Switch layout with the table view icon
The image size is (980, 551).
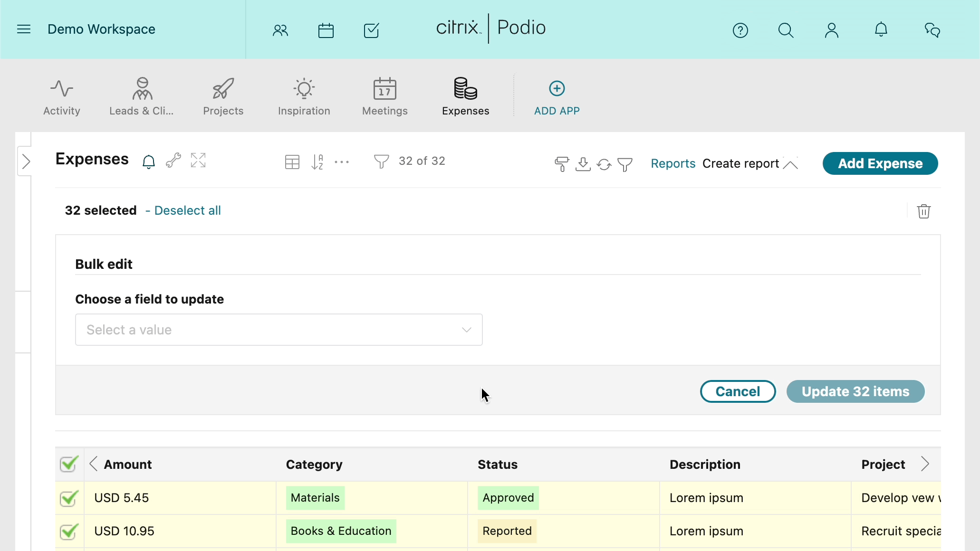tap(292, 162)
